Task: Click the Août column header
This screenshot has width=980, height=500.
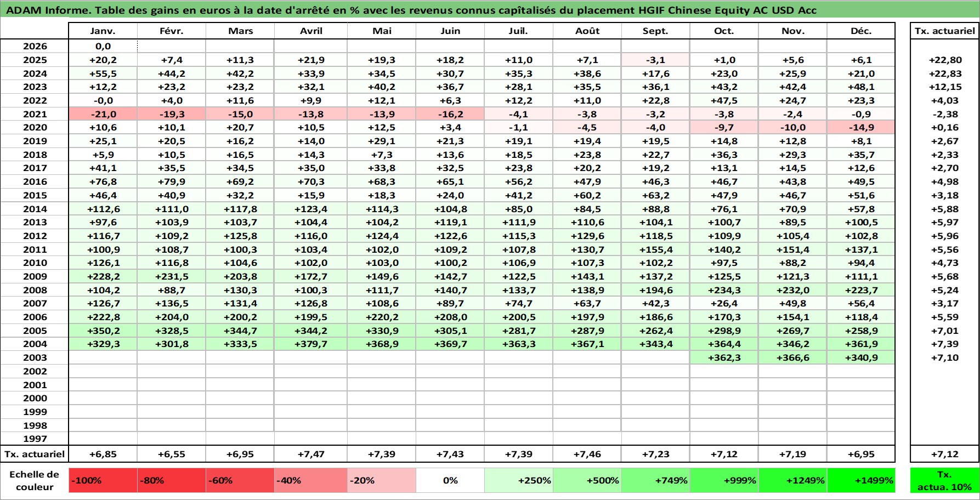Action: [x=587, y=31]
